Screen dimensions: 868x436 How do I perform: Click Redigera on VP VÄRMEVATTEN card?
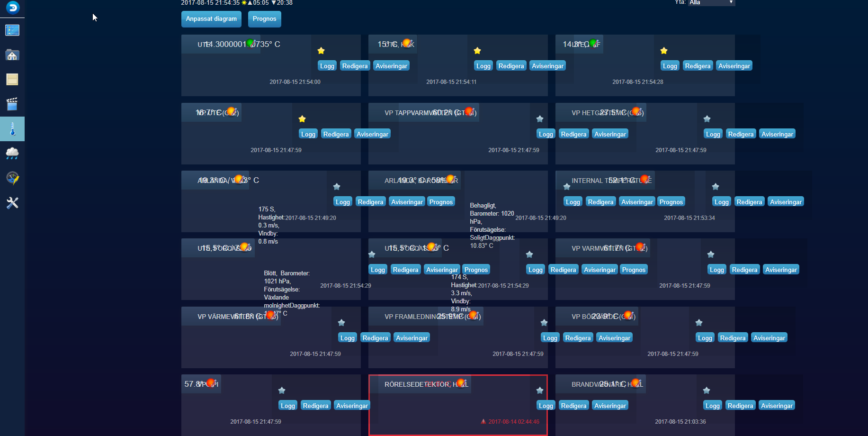(376, 338)
